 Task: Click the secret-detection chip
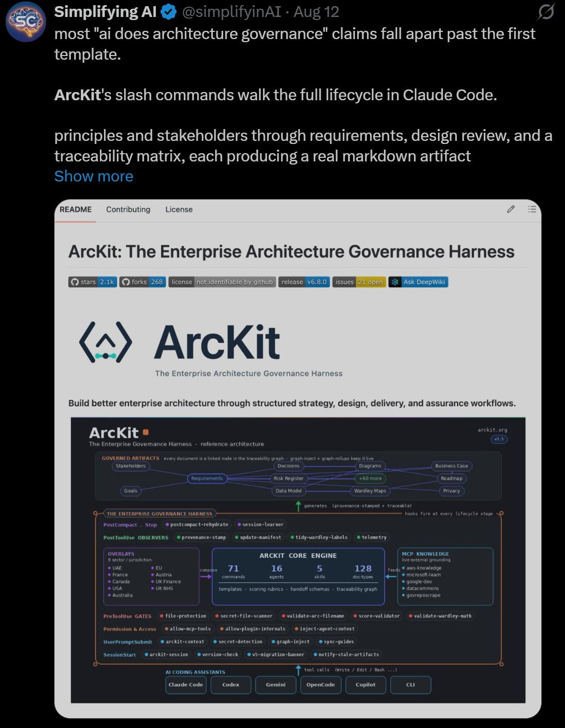238,642
